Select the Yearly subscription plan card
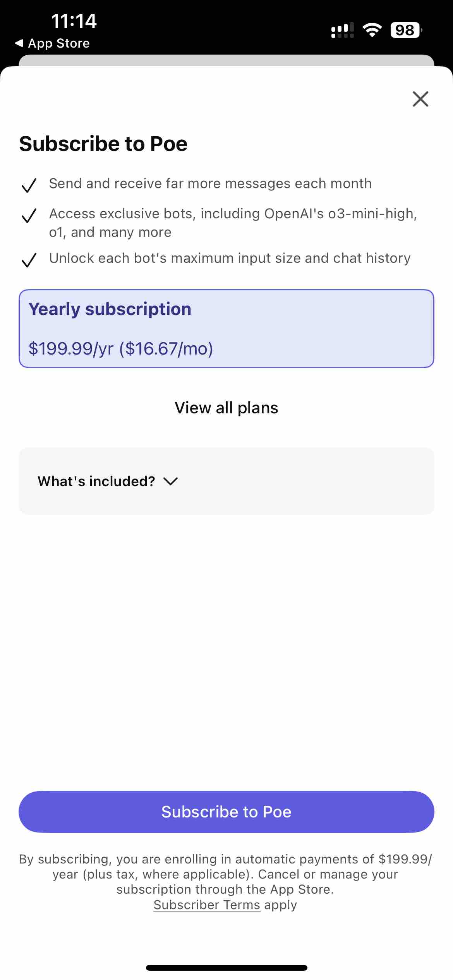Image resolution: width=453 pixels, height=980 pixels. coord(226,328)
